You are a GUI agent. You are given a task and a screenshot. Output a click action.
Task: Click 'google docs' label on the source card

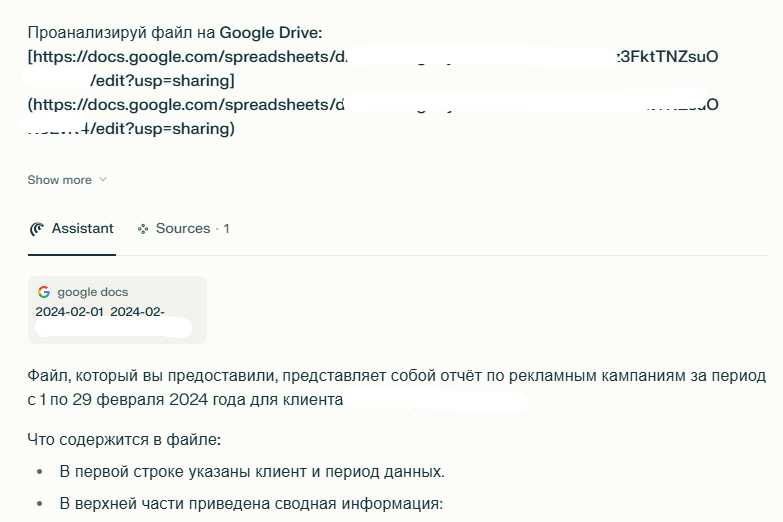click(x=93, y=292)
